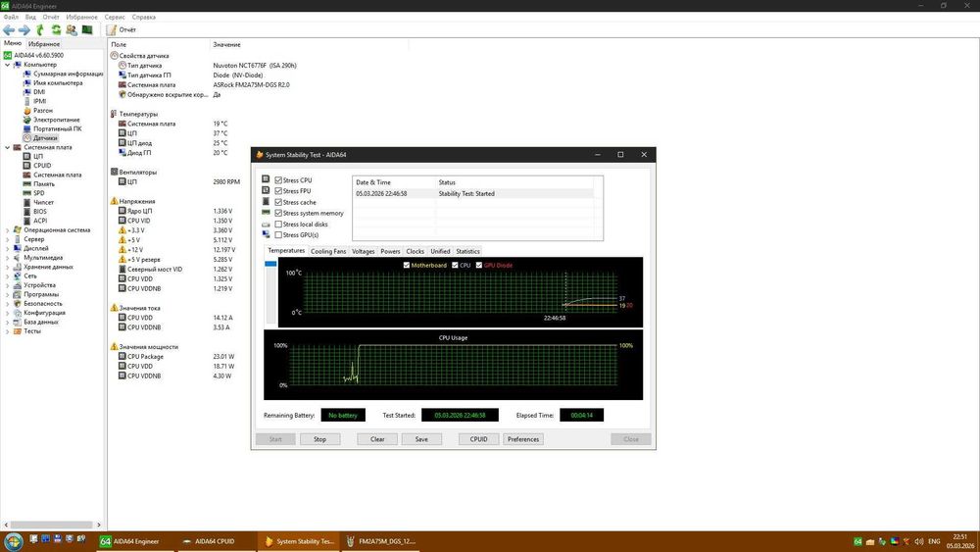Screen dimensions: 980x552
Task: Toggle the Stress cache checkbox
Action: pyautogui.click(x=278, y=202)
